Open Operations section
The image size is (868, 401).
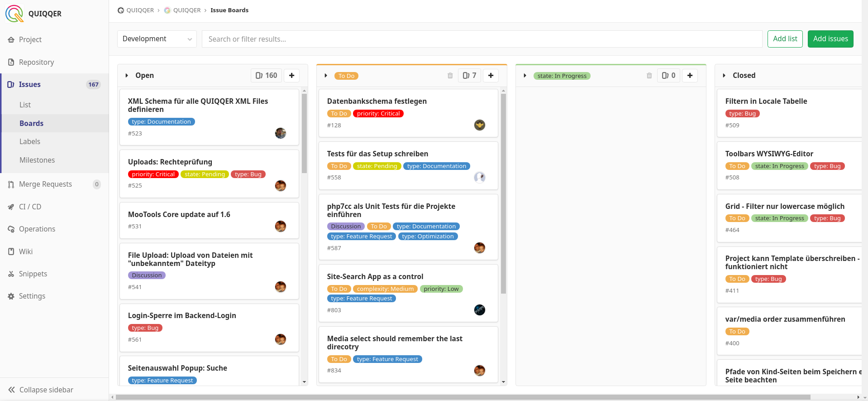(37, 229)
